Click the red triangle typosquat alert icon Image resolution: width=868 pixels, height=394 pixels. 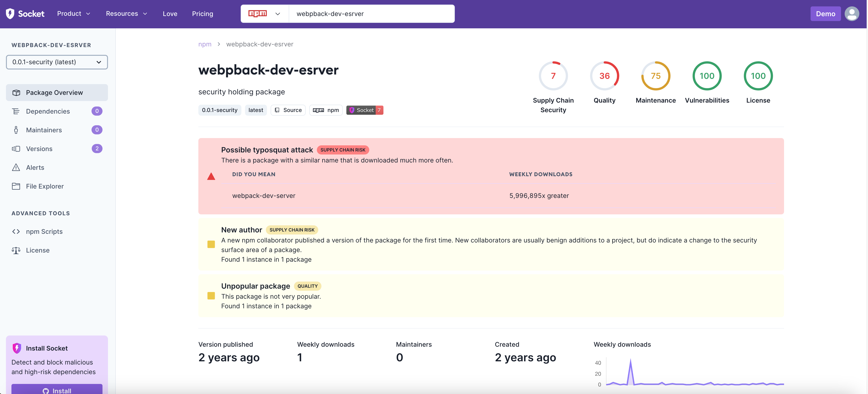pos(211,176)
